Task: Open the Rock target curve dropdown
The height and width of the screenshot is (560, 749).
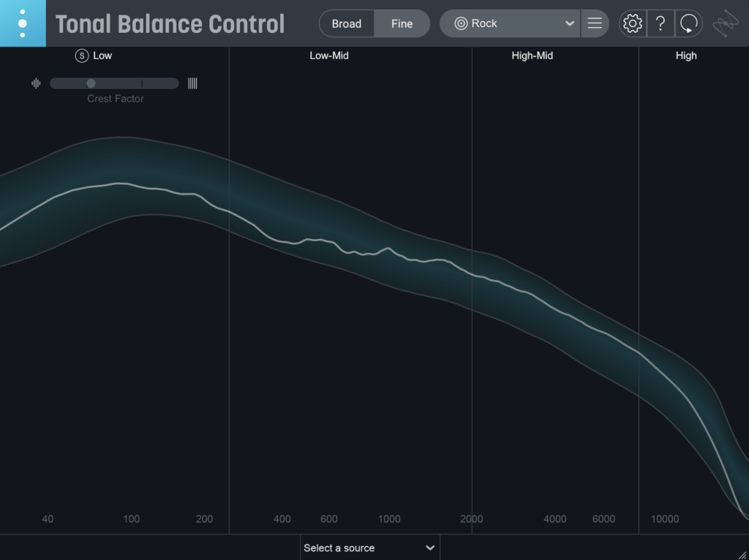Action: tap(512, 23)
